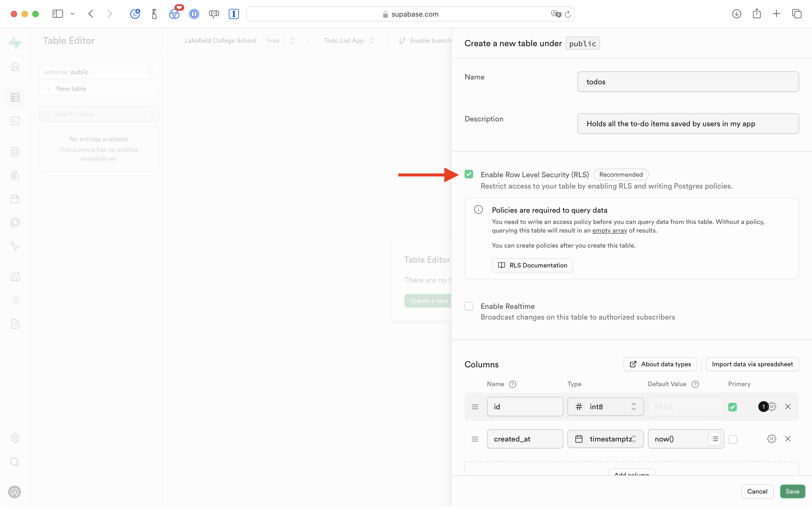This screenshot has width=812, height=507.
Task: Uncheck Enable Row Level Security checkbox
Action: pyautogui.click(x=469, y=174)
